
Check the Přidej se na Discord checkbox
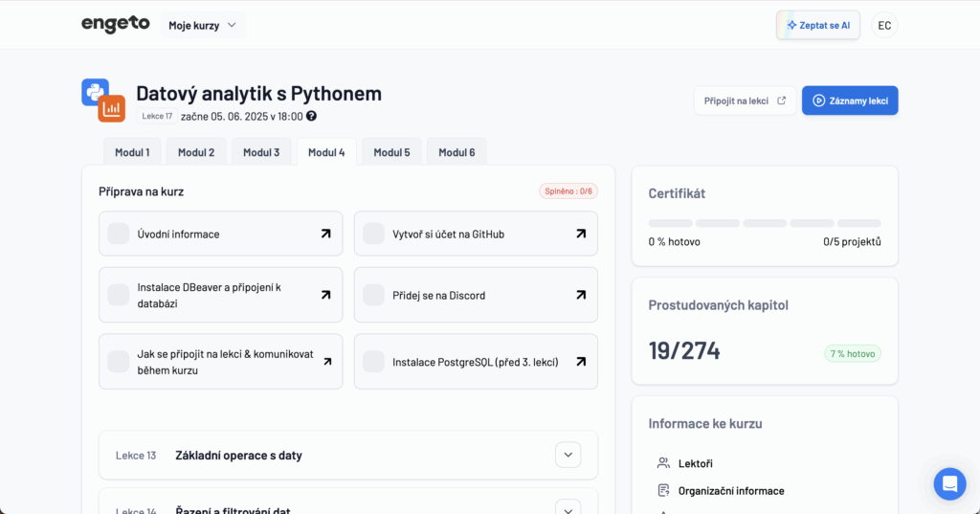pyautogui.click(x=374, y=295)
